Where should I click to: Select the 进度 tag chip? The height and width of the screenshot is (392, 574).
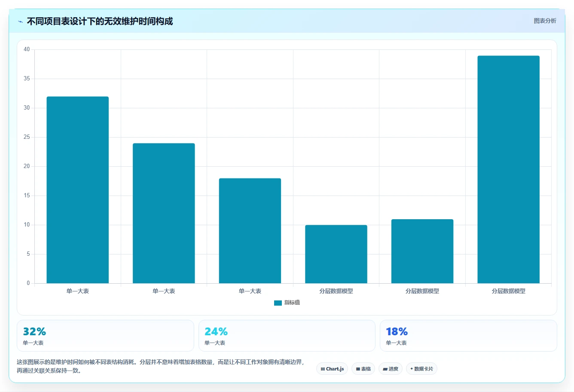tap(390, 369)
